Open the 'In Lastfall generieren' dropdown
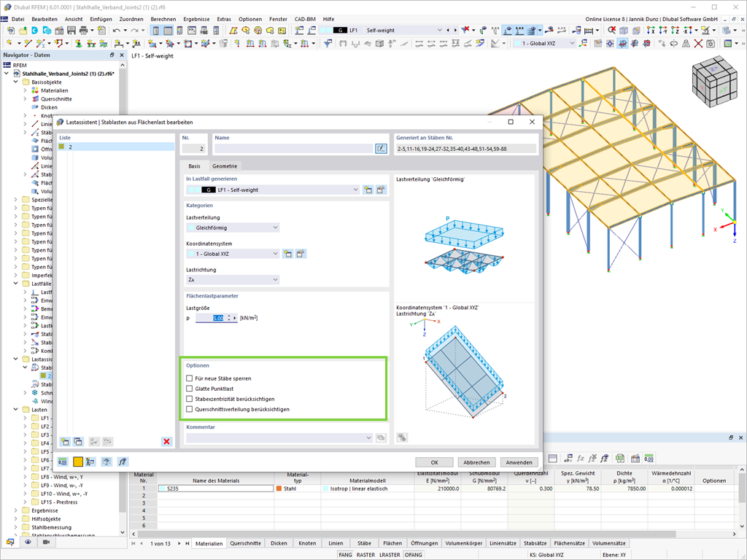747x560 pixels. click(274, 190)
